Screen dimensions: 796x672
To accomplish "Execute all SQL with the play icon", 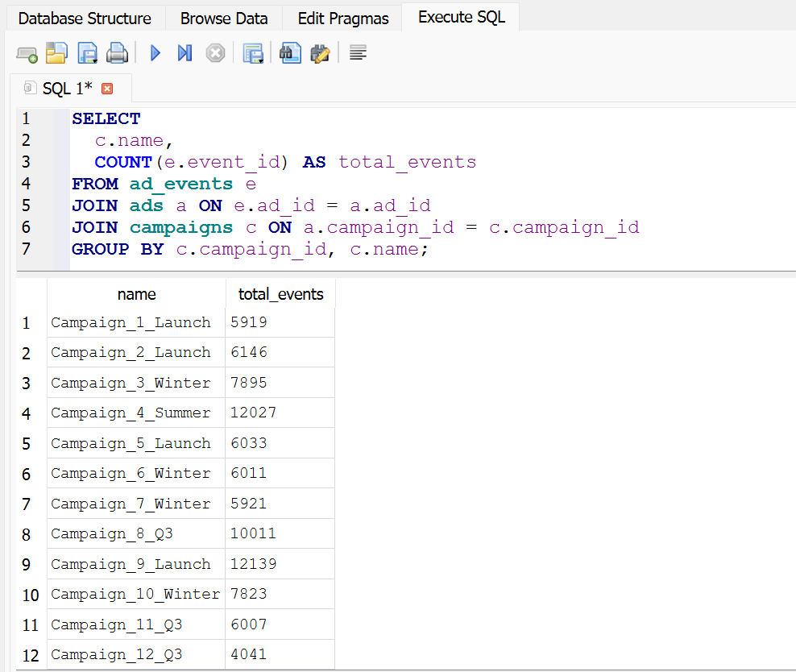I will click(x=155, y=54).
